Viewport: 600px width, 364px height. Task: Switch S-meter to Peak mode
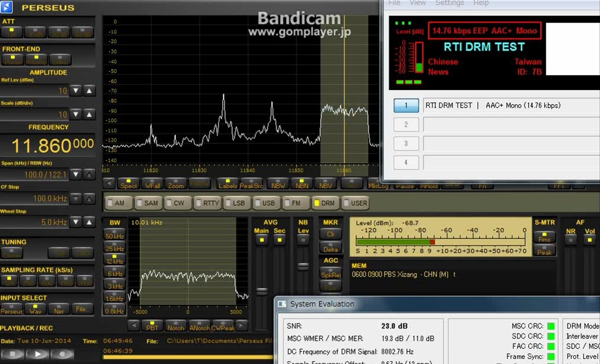point(544,250)
